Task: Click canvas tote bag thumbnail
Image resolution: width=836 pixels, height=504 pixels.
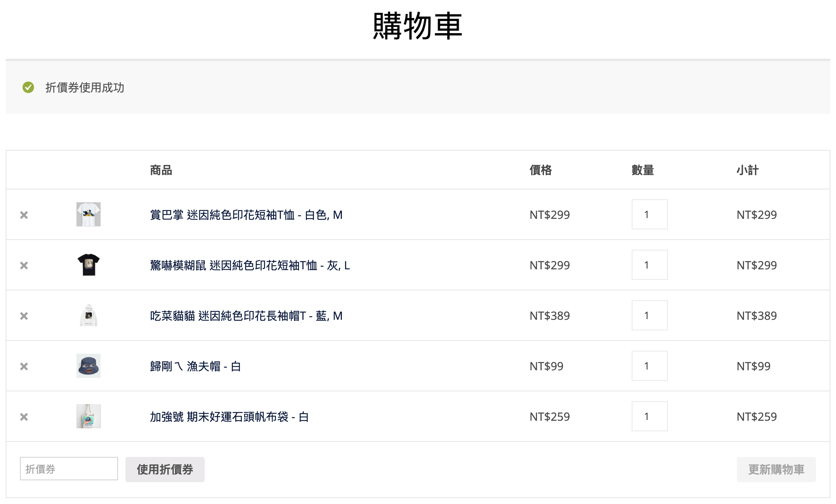Action: [x=89, y=416]
